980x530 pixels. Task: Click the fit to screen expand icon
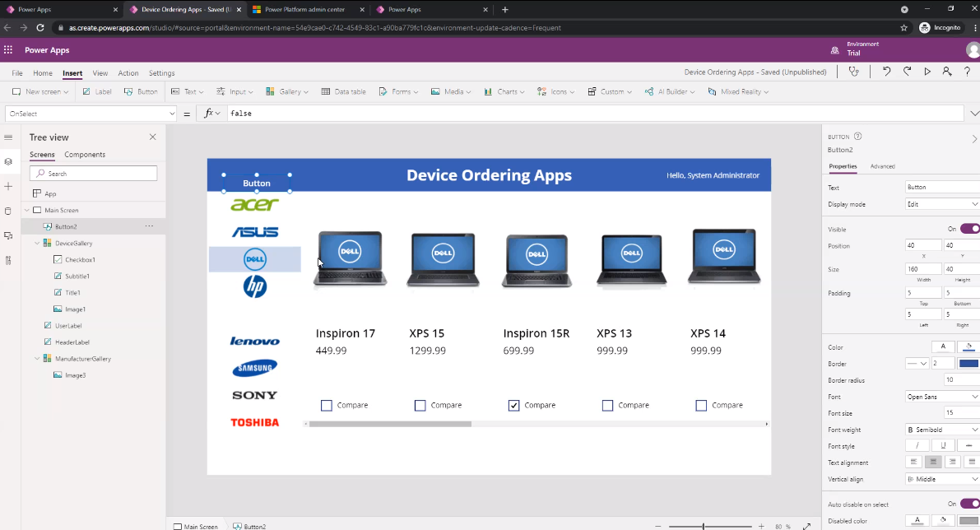pos(807,526)
